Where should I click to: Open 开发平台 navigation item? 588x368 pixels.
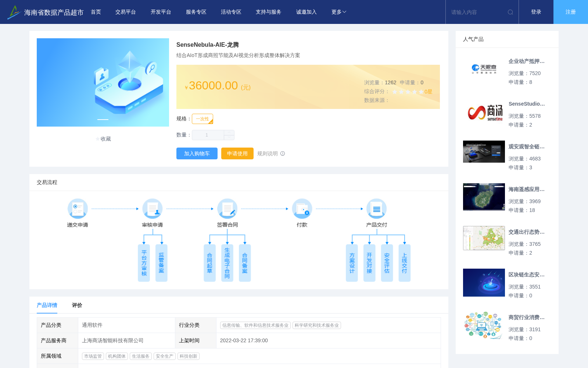pyautogui.click(x=161, y=12)
